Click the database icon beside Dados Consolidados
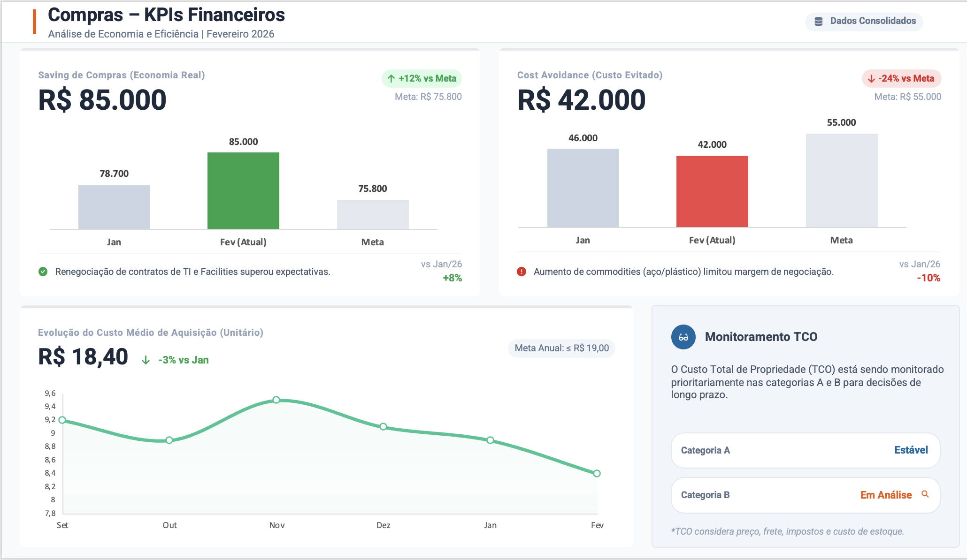 (x=818, y=21)
